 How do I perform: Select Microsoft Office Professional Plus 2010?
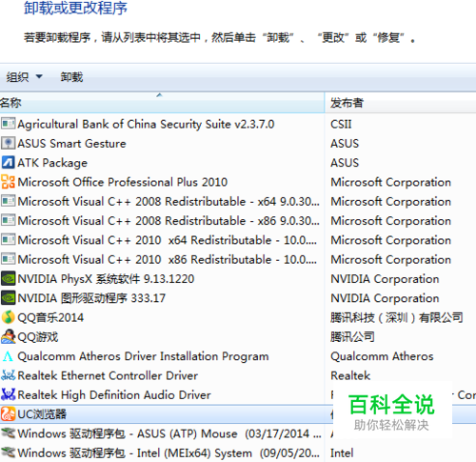pos(123,182)
